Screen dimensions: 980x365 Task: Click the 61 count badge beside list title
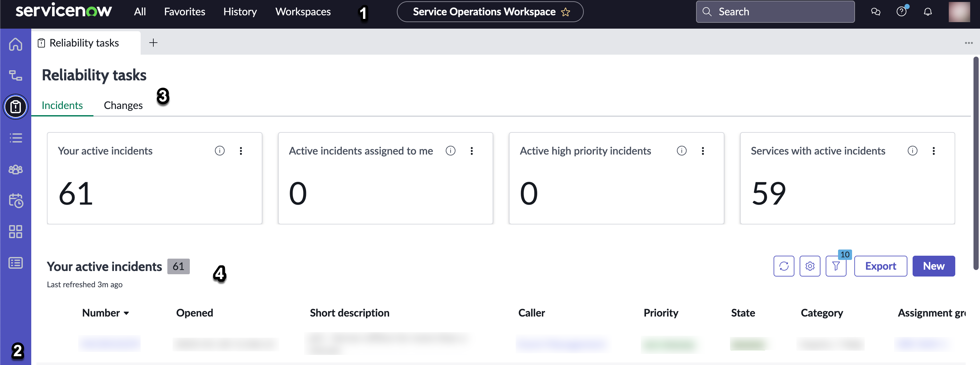pos(178,266)
